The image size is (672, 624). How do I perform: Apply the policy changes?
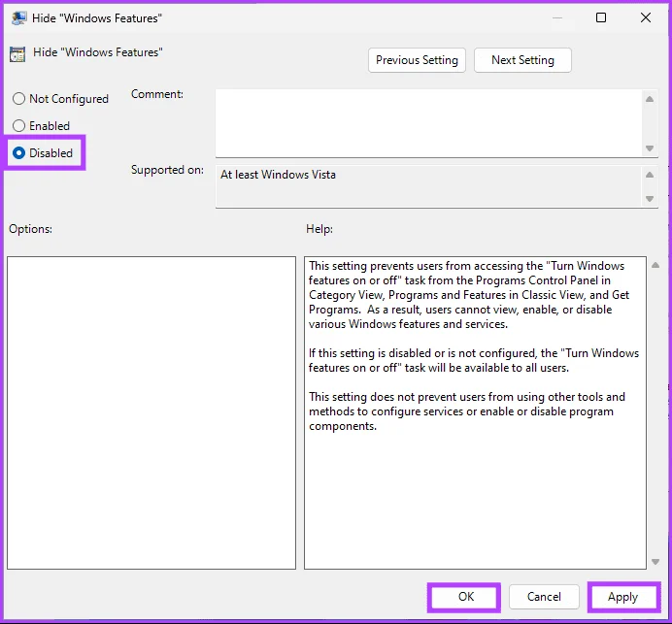click(x=622, y=597)
